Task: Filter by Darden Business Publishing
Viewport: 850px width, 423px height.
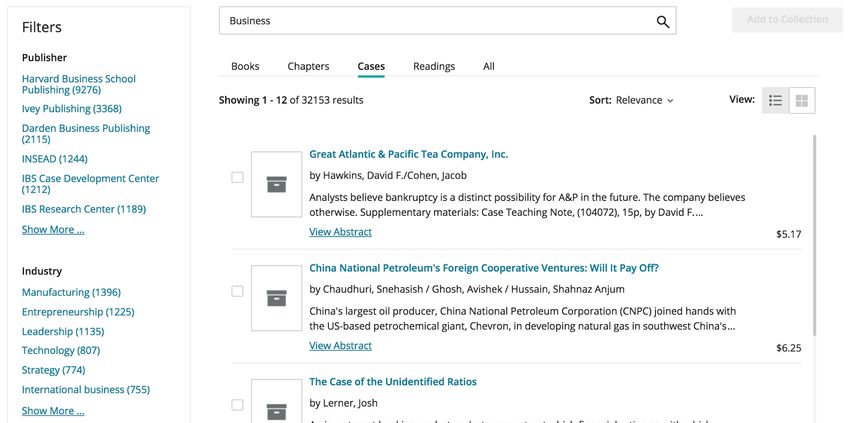Action: 86,133
